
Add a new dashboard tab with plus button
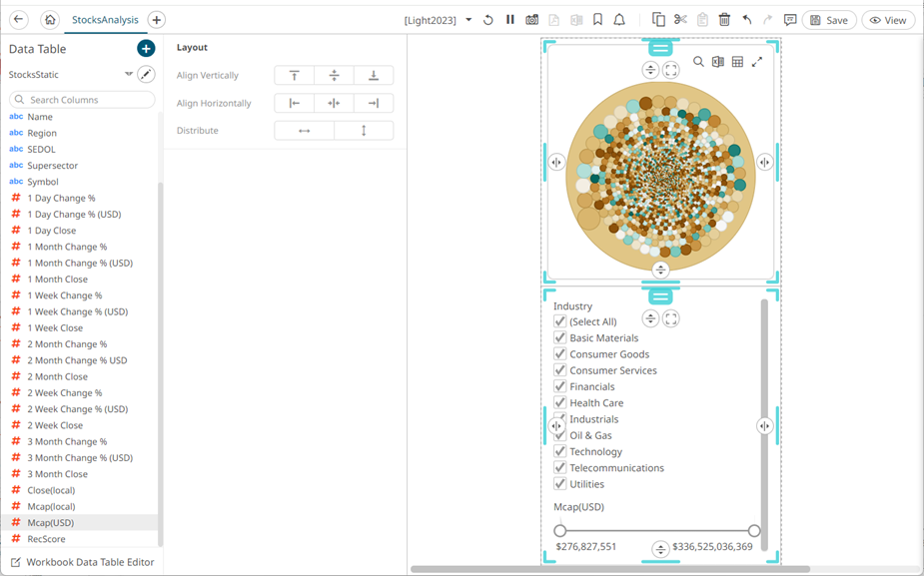tap(156, 20)
